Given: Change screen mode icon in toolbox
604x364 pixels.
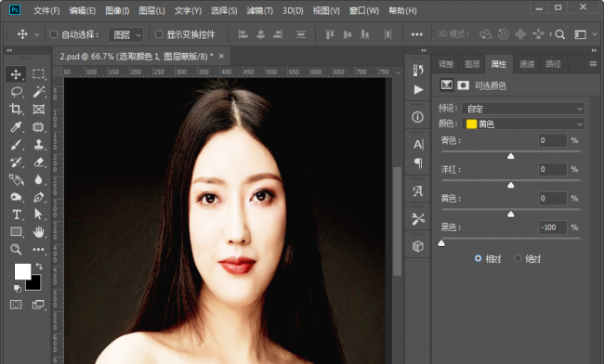Looking at the screenshot, I should [x=38, y=305].
